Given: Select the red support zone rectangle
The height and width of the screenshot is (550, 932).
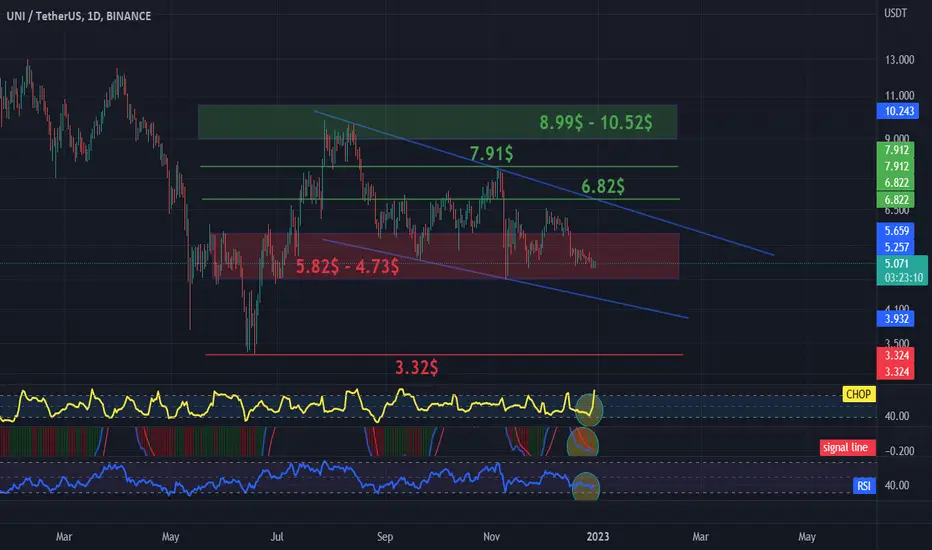Looking at the screenshot, I should pyautogui.click(x=446, y=256).
